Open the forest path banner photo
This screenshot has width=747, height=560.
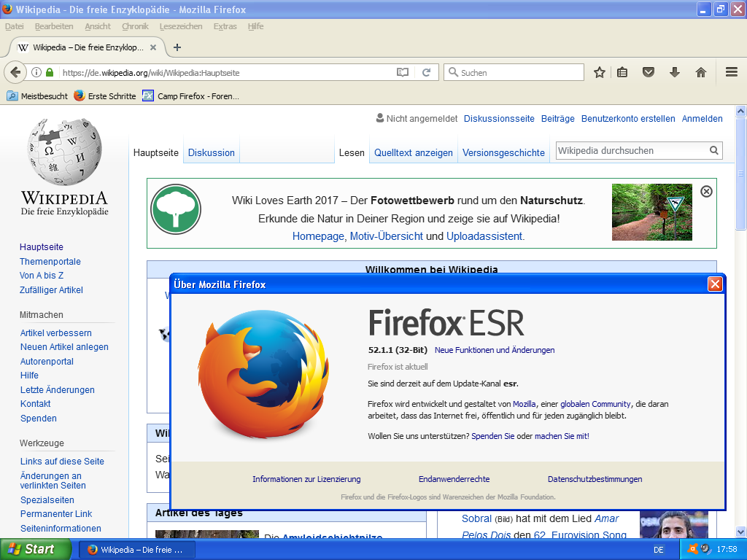pos(651,212)
